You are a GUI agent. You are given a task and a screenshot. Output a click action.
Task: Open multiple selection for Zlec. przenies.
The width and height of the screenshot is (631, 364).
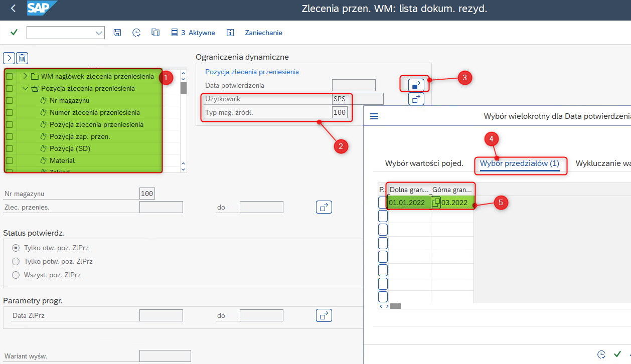pos(324,207)
